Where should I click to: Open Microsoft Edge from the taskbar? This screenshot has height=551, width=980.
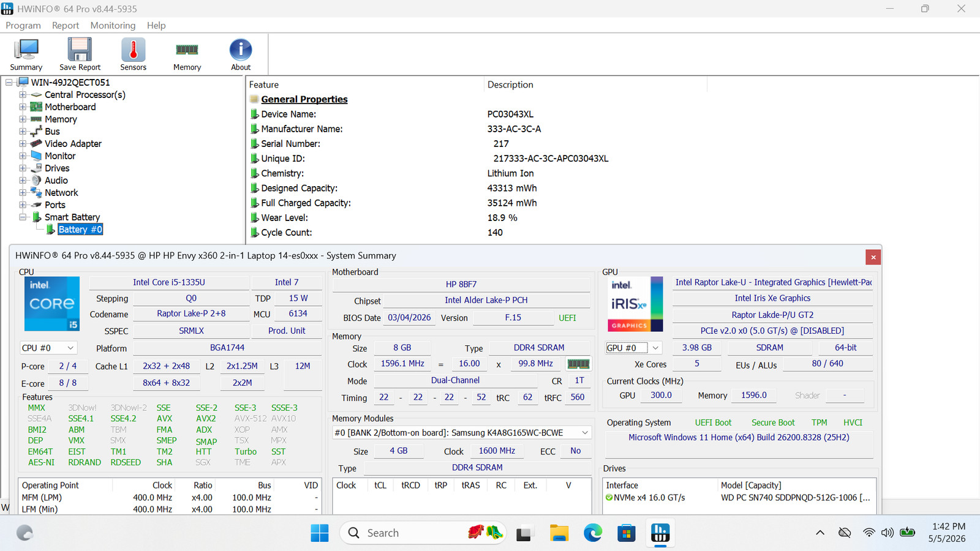click(592, 533)
